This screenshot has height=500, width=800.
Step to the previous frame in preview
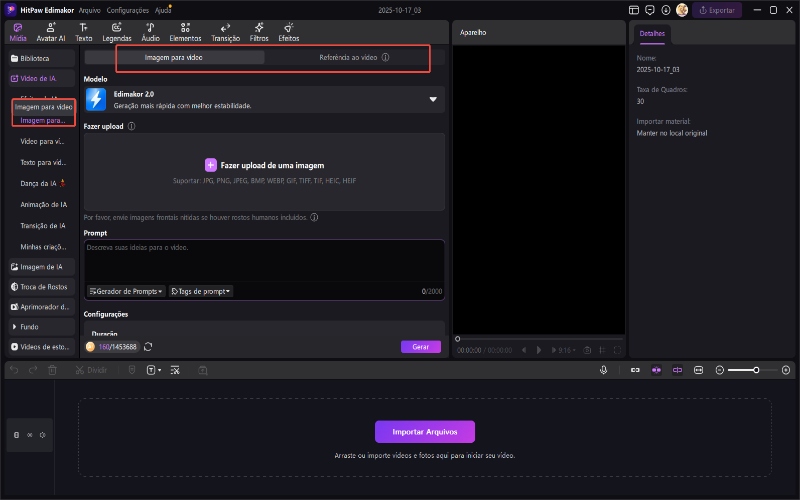tap(524, 350)
